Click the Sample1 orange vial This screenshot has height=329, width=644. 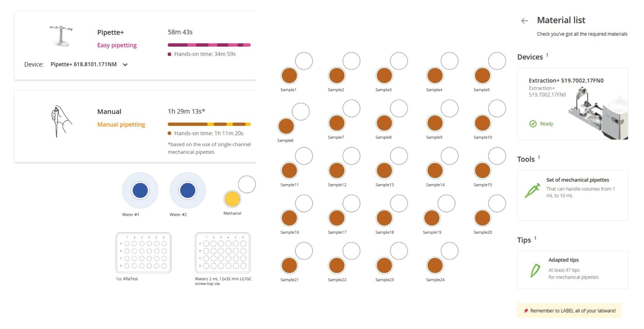289,76
